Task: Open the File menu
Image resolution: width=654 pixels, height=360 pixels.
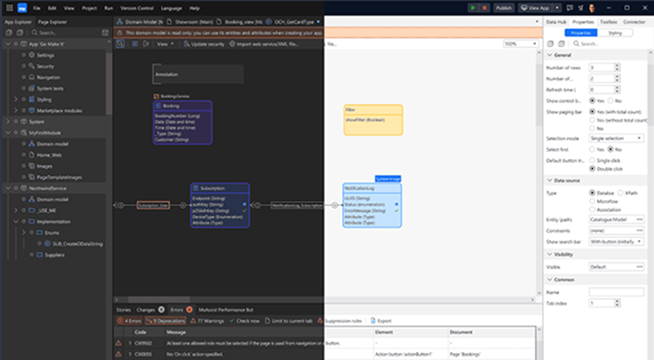Action: click(x=37, y=8)
